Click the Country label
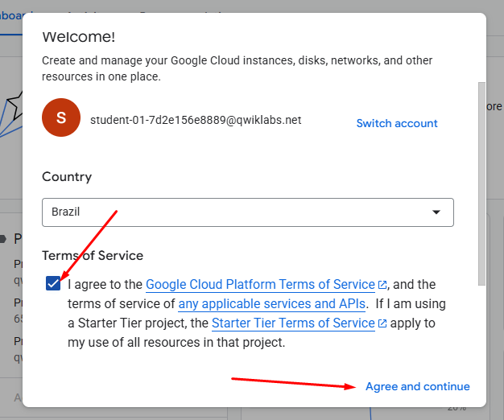Viewport: 504px width, 420px height. click(x=67, y=177)
